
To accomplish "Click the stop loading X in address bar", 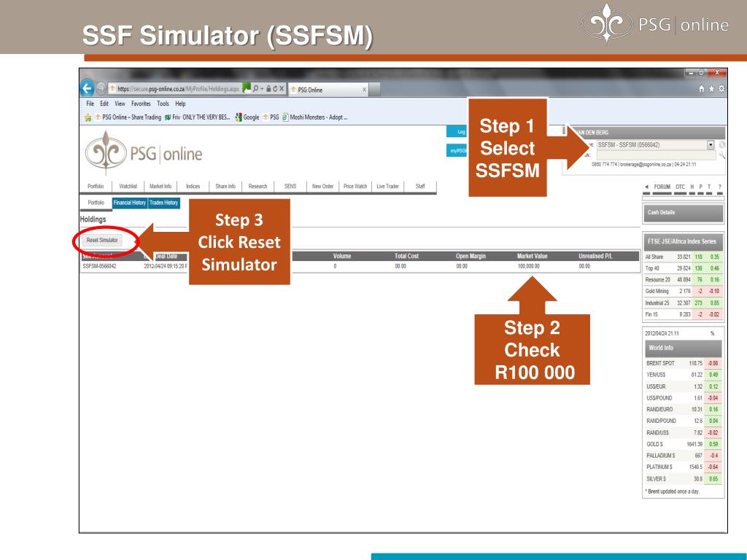I will coord(282,88).
